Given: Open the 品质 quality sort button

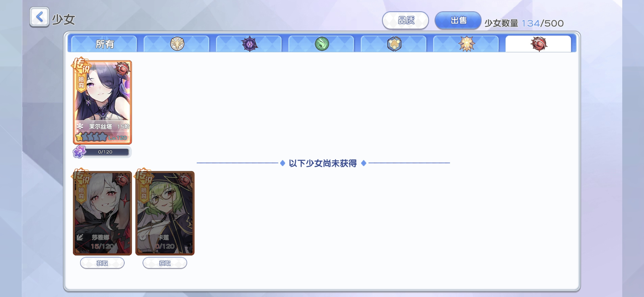Looking at the screenshot, I should click(x=405, y=20).
